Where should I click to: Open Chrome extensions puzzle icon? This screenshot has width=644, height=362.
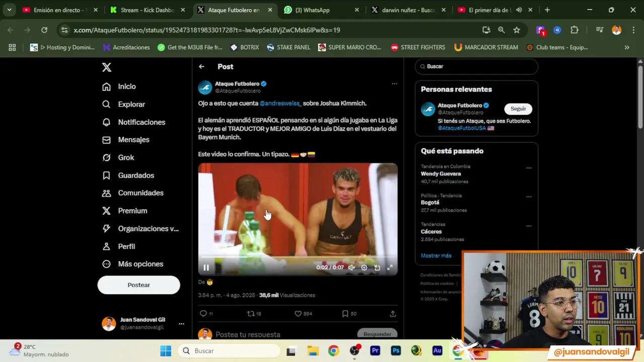tap(575, 30)
